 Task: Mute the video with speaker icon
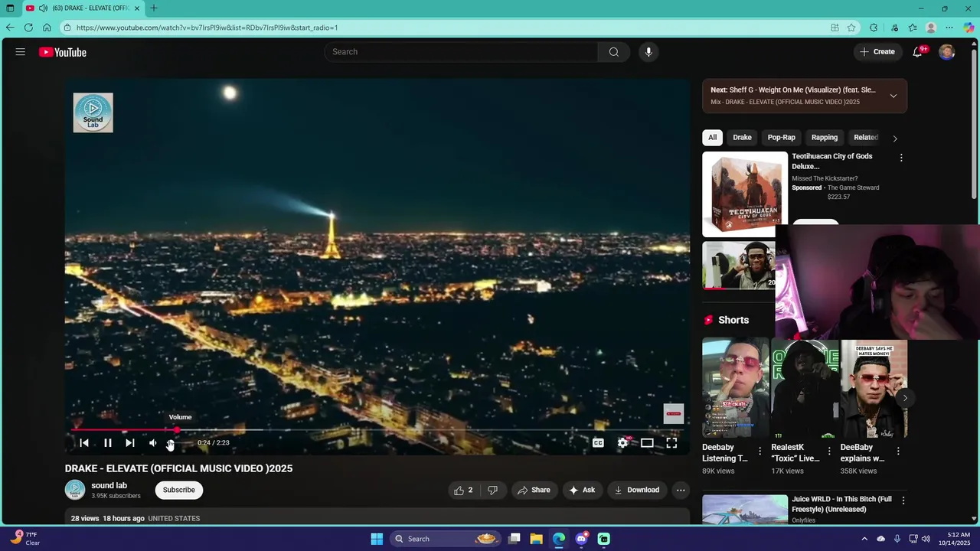pos(152,443)
